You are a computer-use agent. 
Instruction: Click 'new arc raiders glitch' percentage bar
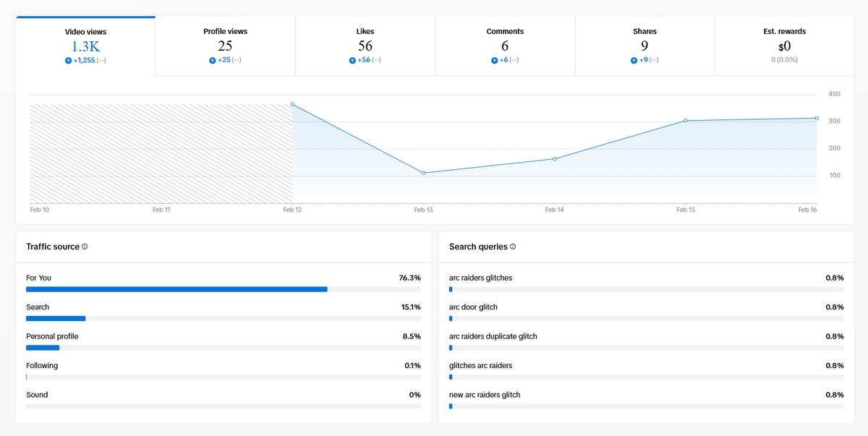coord(646,406)
